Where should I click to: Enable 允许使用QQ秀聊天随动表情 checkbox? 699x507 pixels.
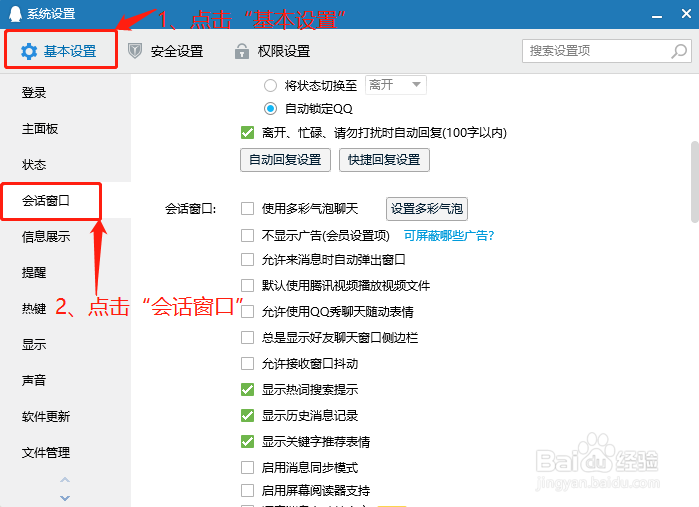(x=247, y=311)
